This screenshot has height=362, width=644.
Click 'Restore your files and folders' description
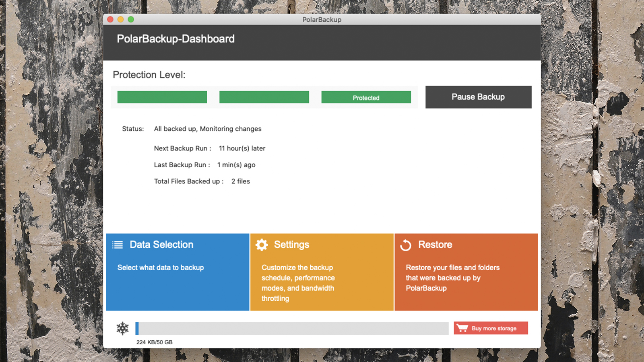pos(453,278)
